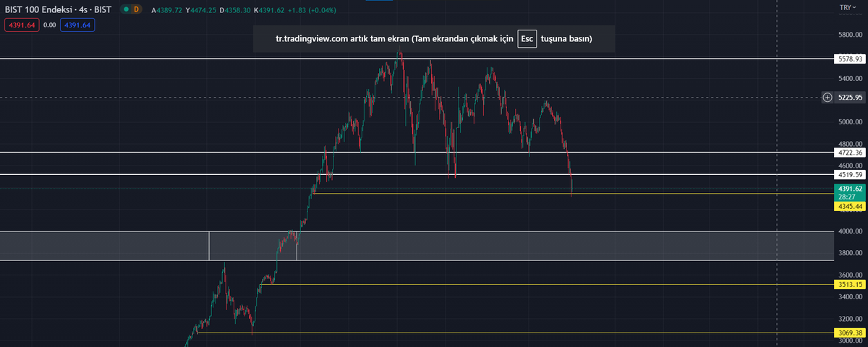868x347 pixels.
Task: Click the Esc key hint in fullscreen notice
Action: click(527, 38)
